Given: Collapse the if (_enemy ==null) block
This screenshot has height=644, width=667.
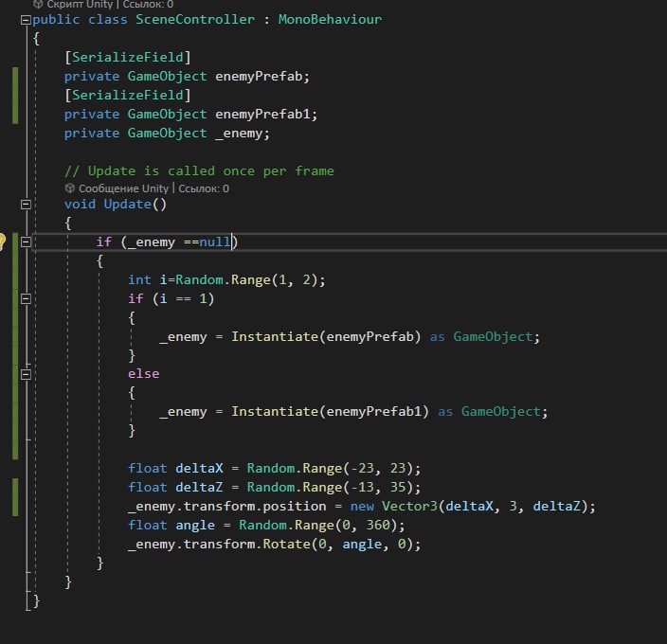Looking at the screenshot, I should [26, 241].
